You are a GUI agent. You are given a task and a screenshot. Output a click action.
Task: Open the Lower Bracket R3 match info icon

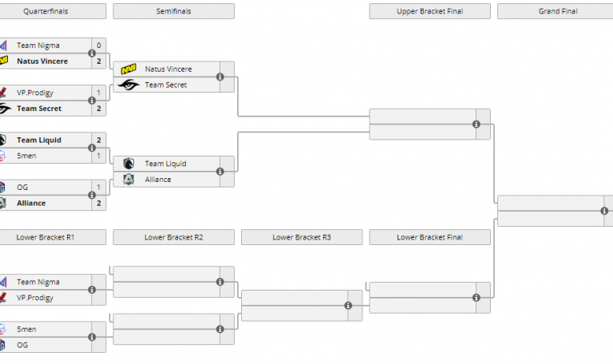point(349,306)
